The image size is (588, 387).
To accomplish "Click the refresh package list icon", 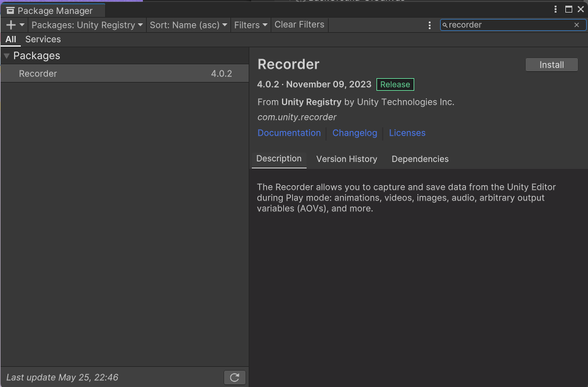I will (235, 378).
